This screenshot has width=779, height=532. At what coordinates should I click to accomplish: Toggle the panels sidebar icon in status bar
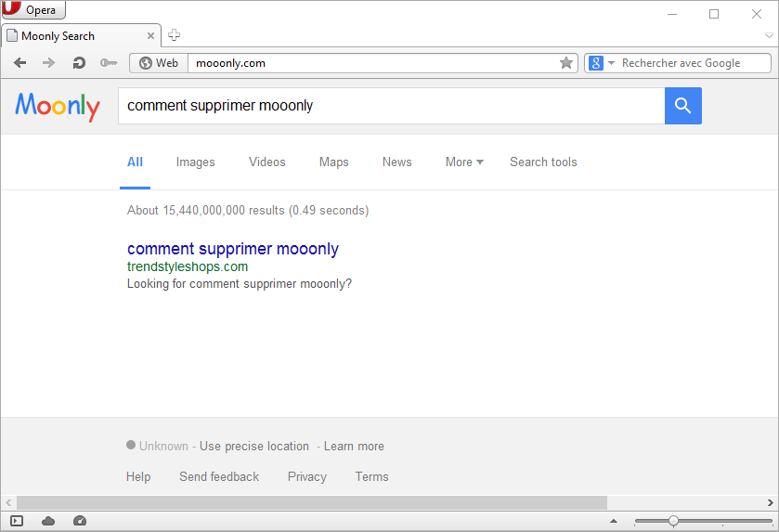(x=17, y=521)
